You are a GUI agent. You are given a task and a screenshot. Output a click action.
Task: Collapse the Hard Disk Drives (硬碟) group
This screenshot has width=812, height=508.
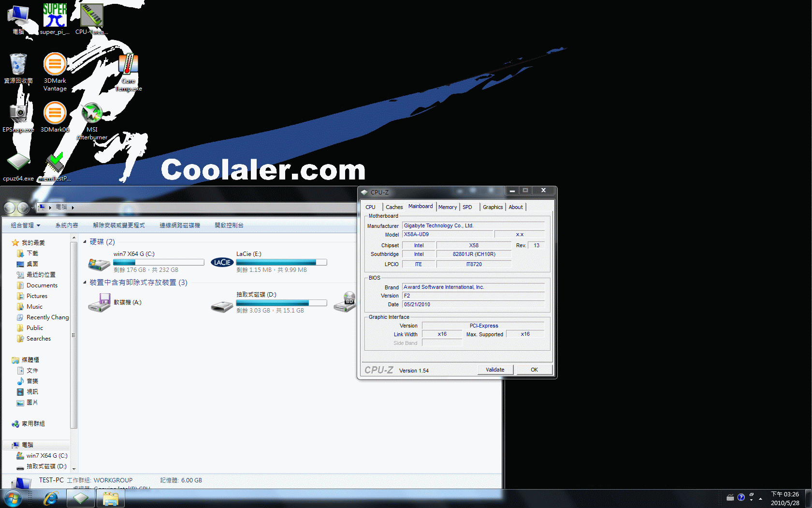coord(85,241)
